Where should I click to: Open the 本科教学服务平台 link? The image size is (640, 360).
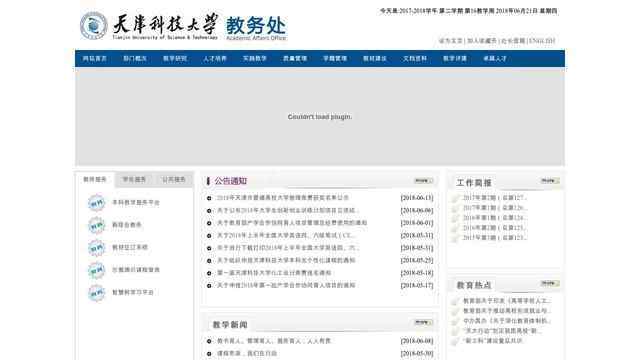pyautogui.click(x=136, y=202)
